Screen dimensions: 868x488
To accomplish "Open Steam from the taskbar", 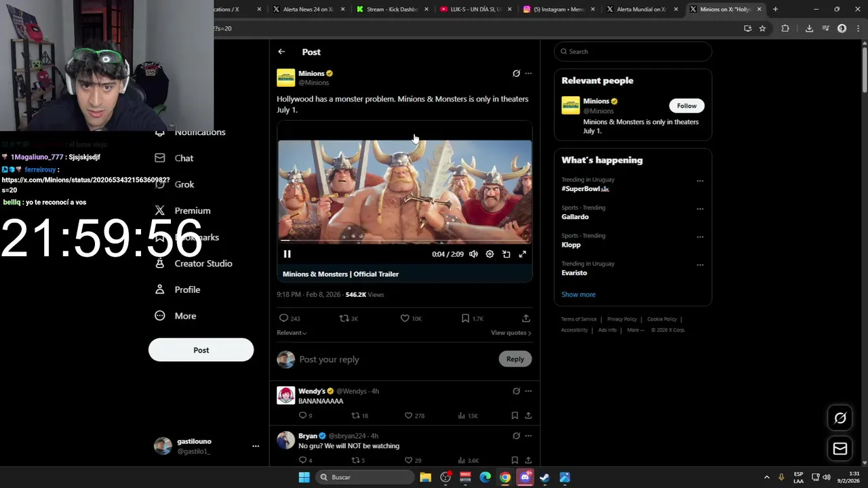I will pos(544,477).
